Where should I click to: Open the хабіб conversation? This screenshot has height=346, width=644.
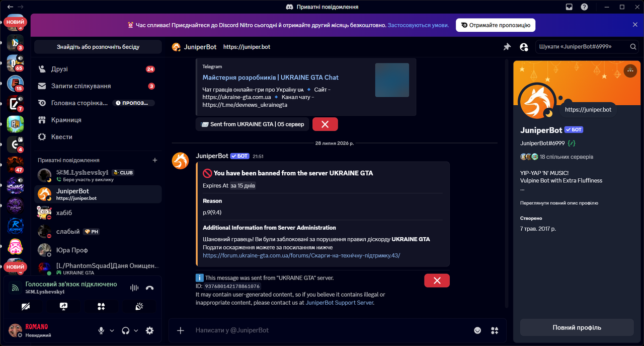[x=98, y=213]
